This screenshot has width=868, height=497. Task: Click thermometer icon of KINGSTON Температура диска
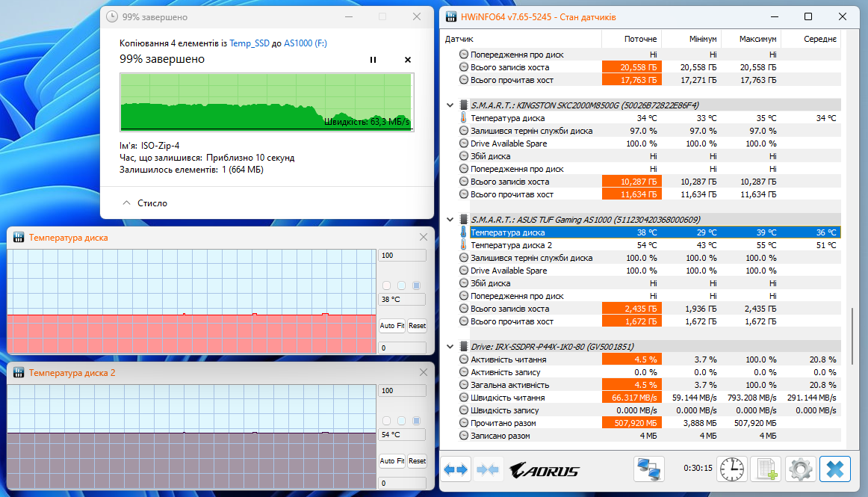tap(463, 117)
